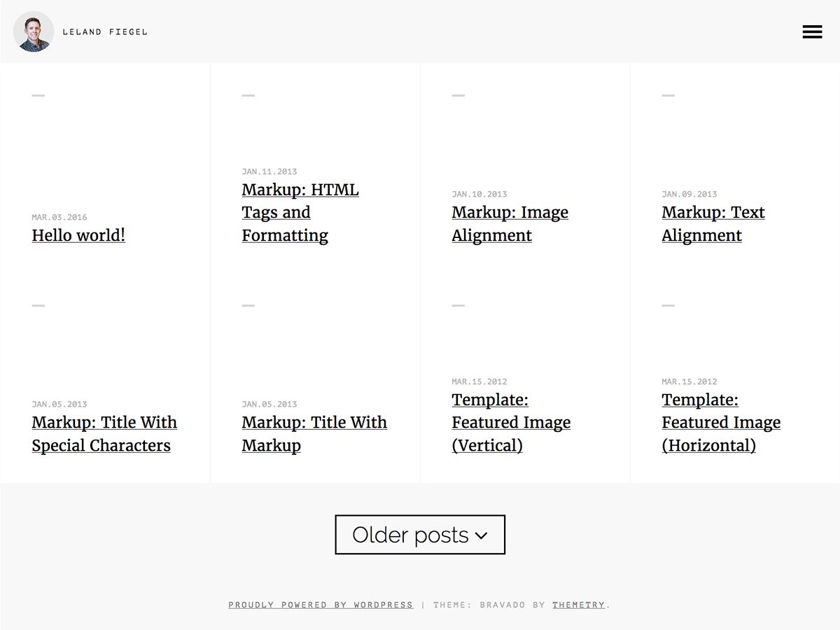
Task: Open the Markup: Text Alignment post
Action: 713,224
